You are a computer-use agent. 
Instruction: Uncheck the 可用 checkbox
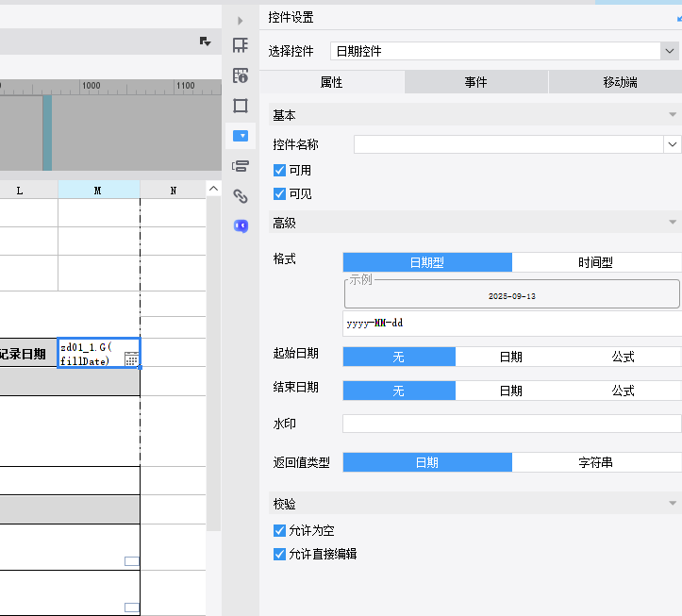point(279,171)
